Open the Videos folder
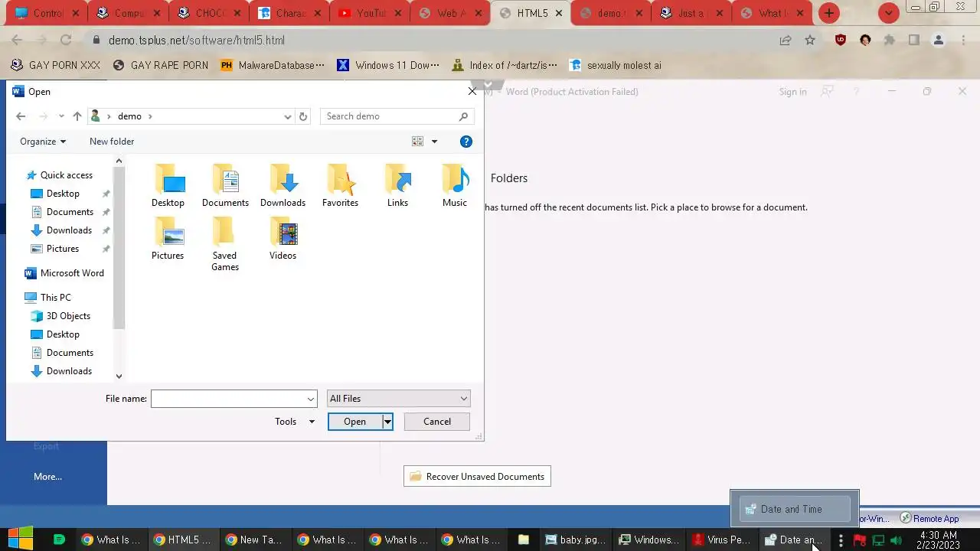The width and height of the screenshot is (980, 551). coord(283,238)
